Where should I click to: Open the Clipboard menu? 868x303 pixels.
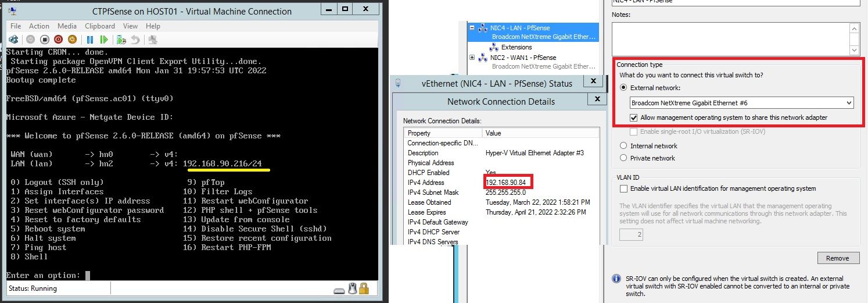(x=100, y=26)
